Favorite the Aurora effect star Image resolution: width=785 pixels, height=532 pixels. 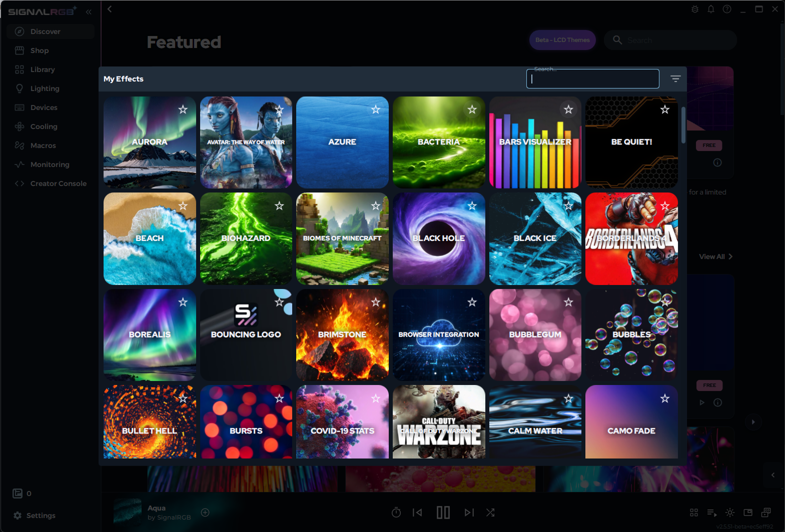click(x=183, y=109)
